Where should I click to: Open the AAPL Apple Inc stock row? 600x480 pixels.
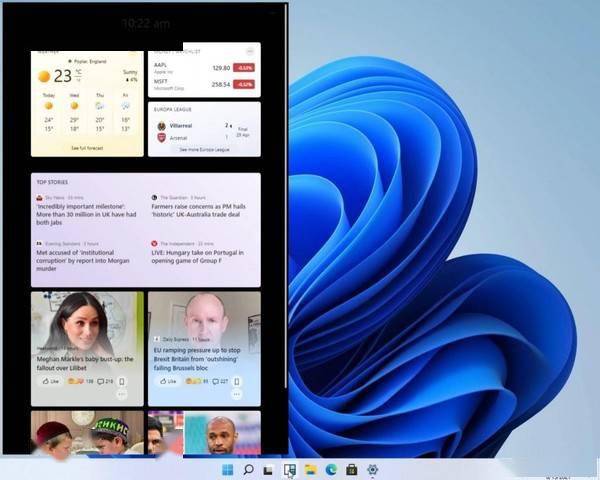(x=204, y=68)
